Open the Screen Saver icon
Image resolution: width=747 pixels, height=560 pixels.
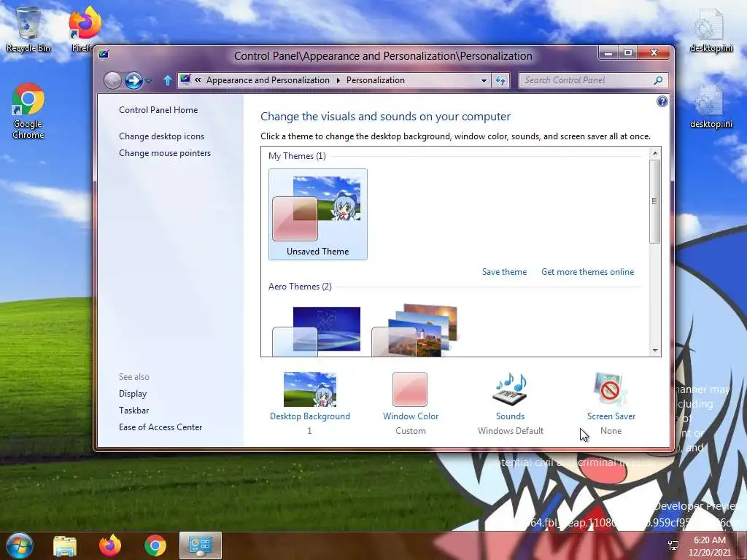[x=611, y=389]
